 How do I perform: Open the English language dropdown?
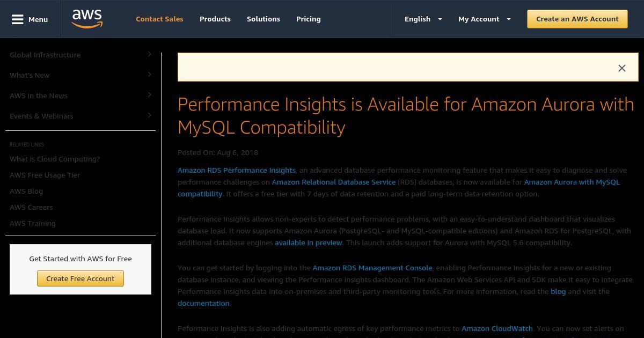pos(423,19)
